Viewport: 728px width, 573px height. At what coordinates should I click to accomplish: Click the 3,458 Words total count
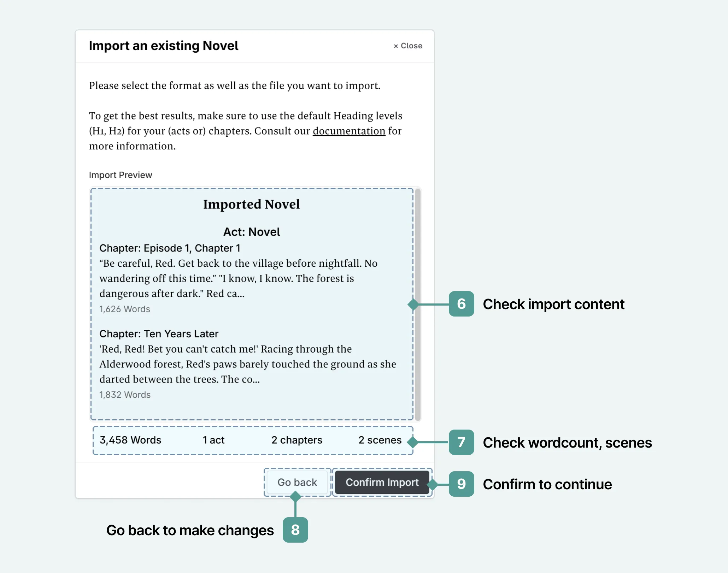(130, 440)
